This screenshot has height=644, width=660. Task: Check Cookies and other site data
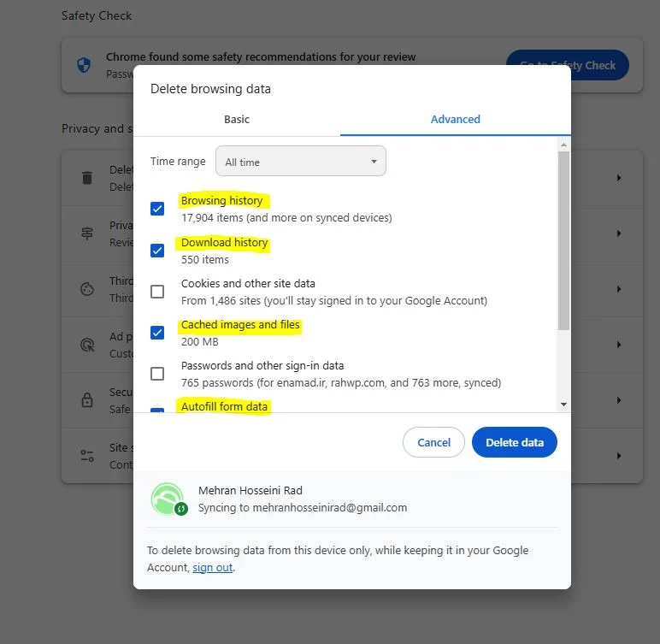click(157, 292)
